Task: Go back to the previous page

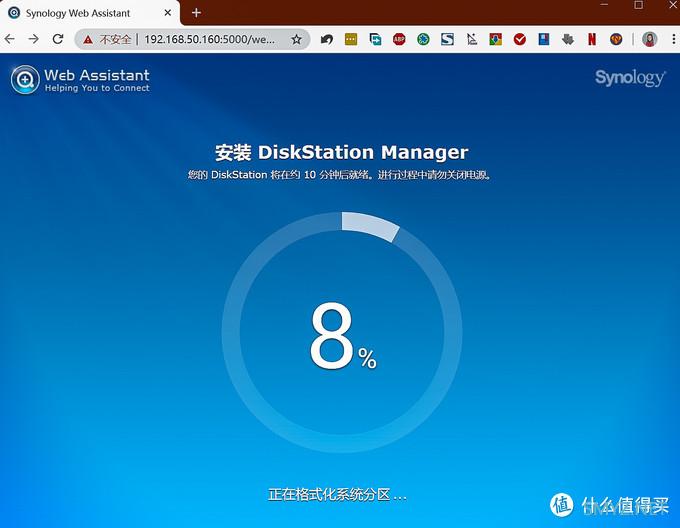Action: (x=10, y=39)
